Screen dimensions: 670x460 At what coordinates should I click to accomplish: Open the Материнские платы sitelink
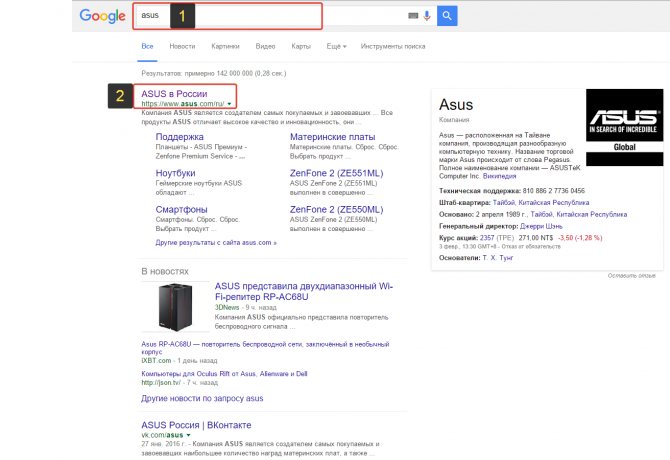pyautogui.click(x=332, y=137)
